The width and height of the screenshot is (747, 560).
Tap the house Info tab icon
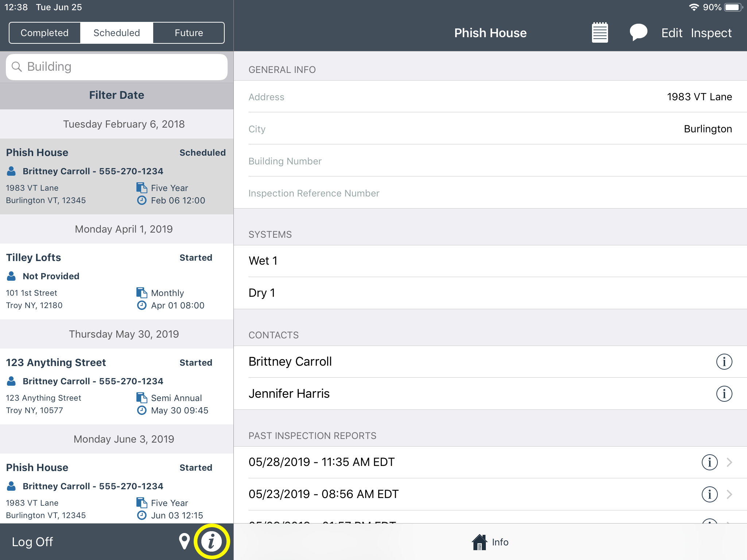click(479, 542)
